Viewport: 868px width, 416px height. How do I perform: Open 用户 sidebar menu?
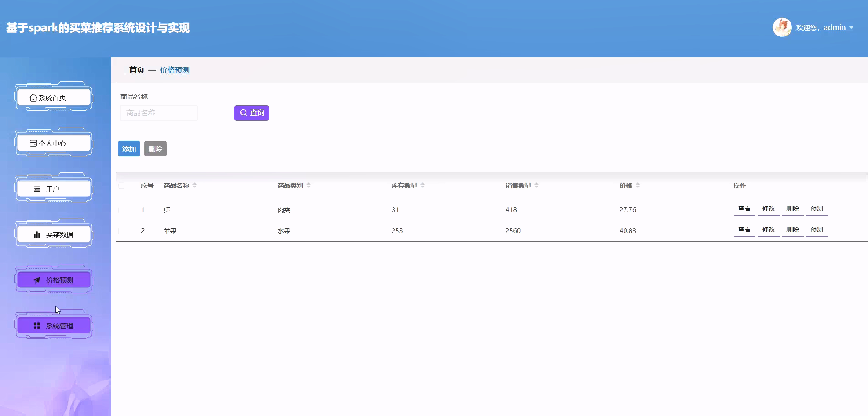(54, 189)
